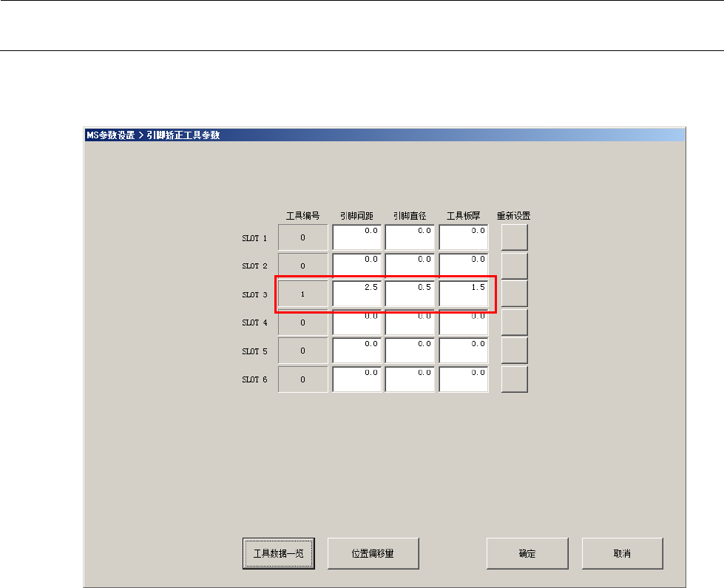
Task: Edit SLOT 4 工具板厚 input
Action: (464, 322)
